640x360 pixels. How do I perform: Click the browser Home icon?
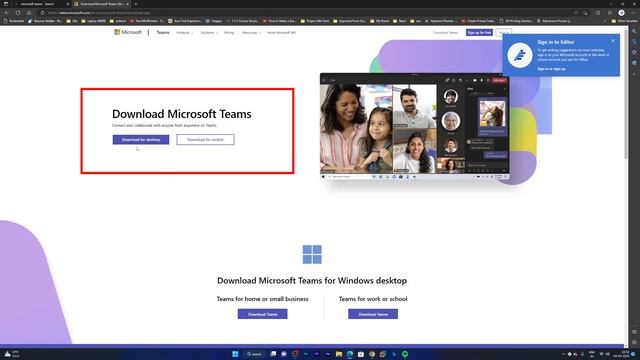click(x=29, y=13)
